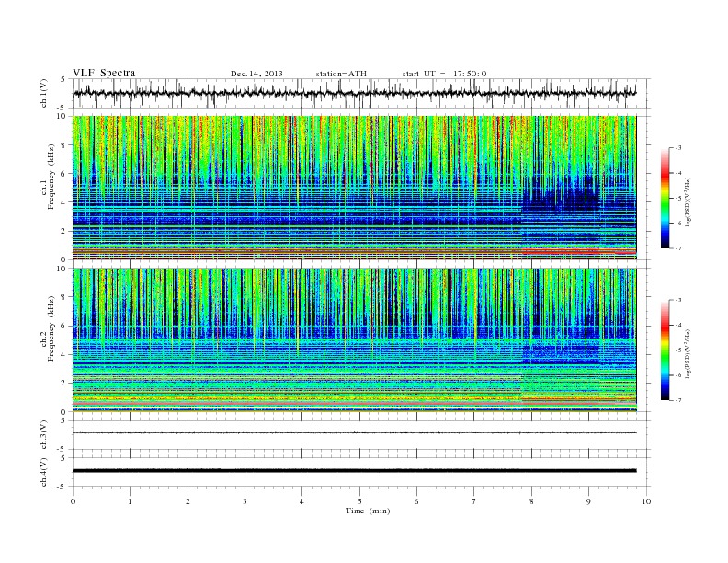
Task: Click the "2" kHz tick on ch.1 spectrogram axis
Action: pyautogui.click(x=64, y=231)
